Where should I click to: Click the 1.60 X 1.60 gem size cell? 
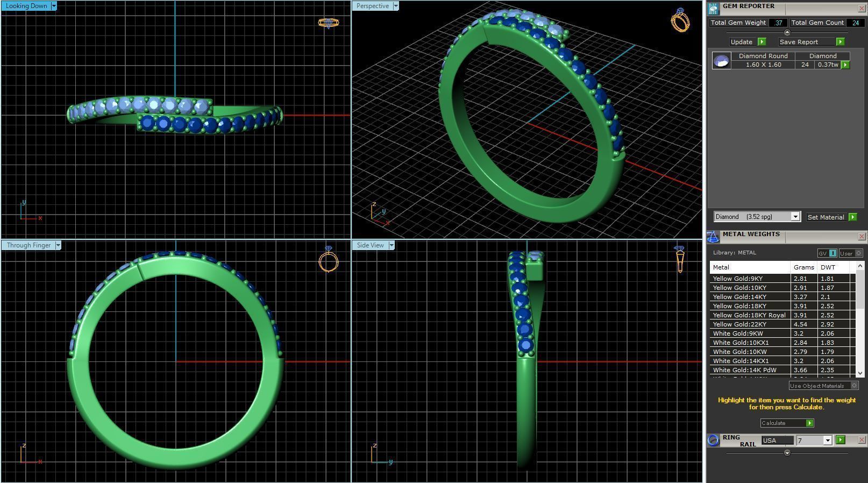[763, 65]
